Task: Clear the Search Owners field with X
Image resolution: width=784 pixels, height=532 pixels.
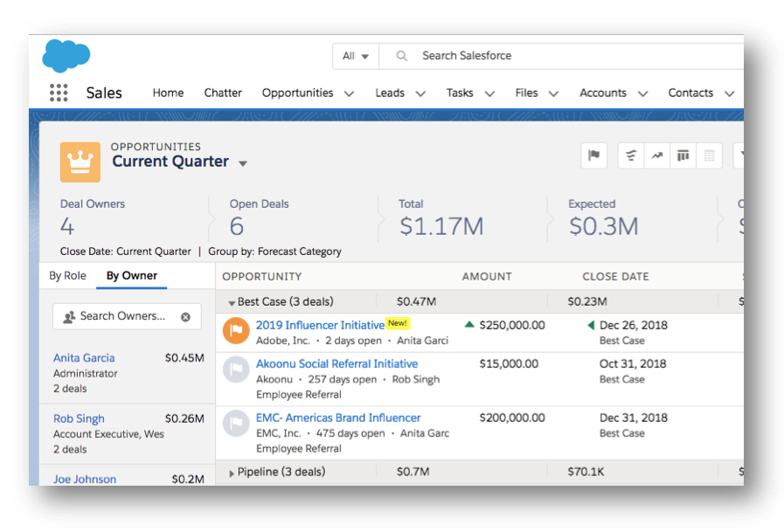Action: (185, 317)
